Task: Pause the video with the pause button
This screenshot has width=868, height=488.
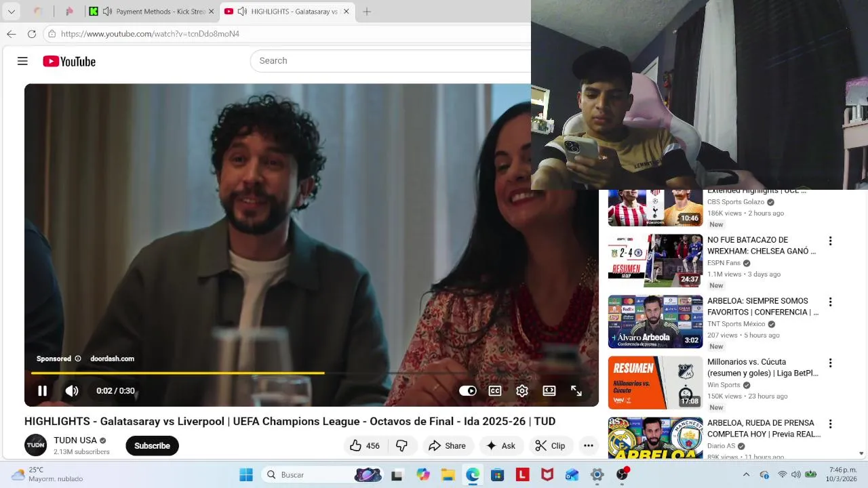Action: [42, 391]
